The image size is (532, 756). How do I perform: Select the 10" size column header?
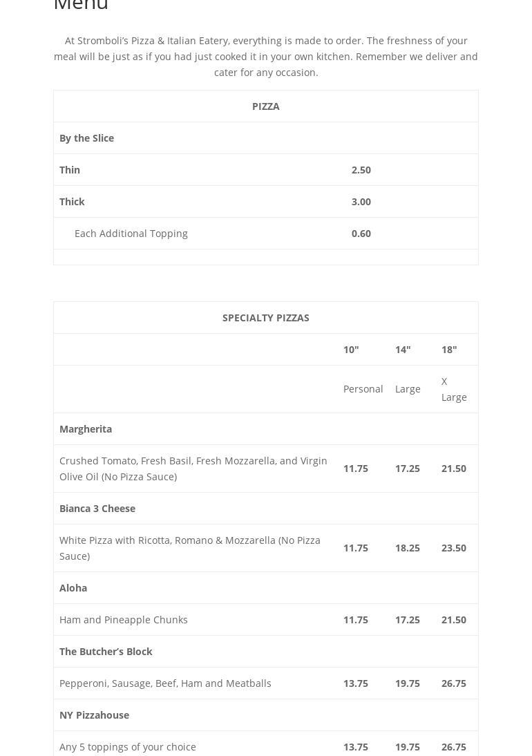[x=351, y=350]
